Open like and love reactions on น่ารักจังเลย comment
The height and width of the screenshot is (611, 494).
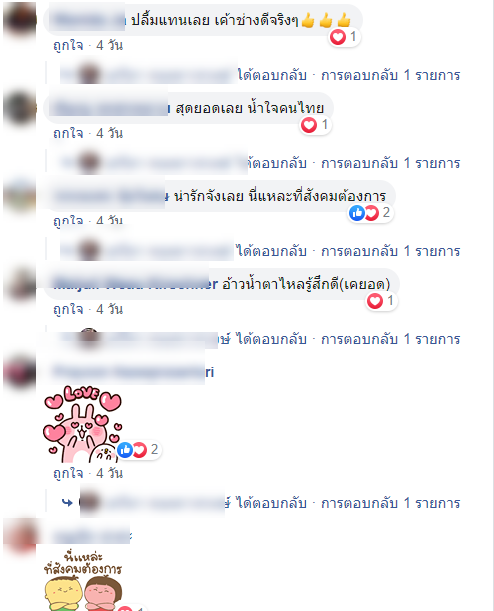pyautogui.click(x=370, y=213)
